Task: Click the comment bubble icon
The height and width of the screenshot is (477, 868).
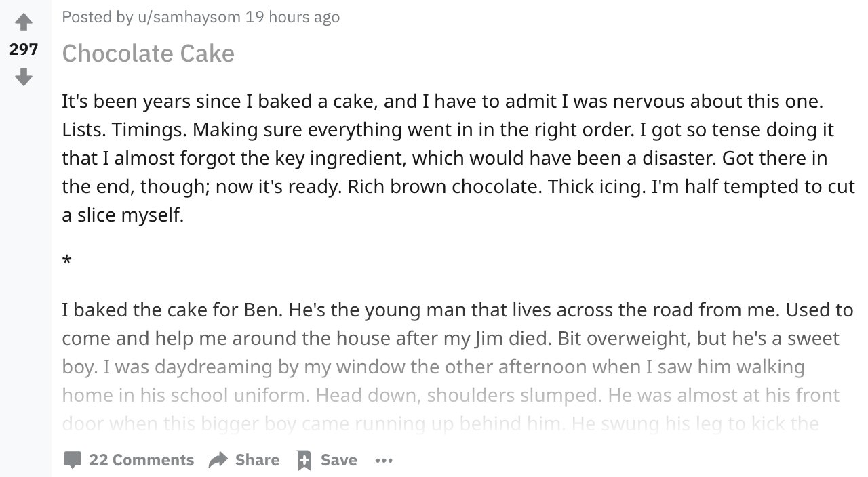Action: (72, 460)
